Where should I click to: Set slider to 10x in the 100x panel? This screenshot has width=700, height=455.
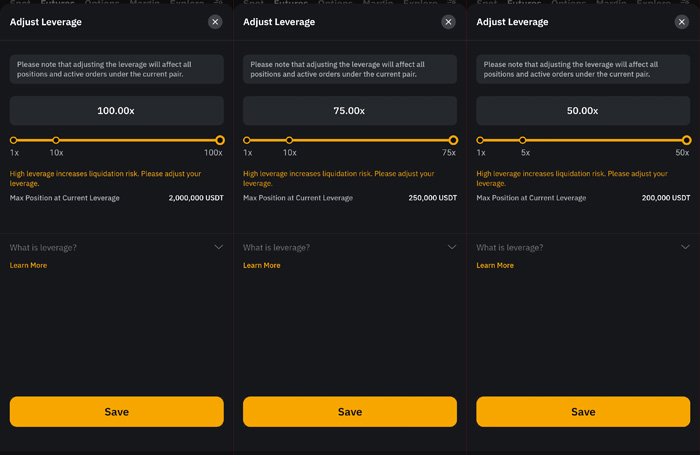[56, 140]
